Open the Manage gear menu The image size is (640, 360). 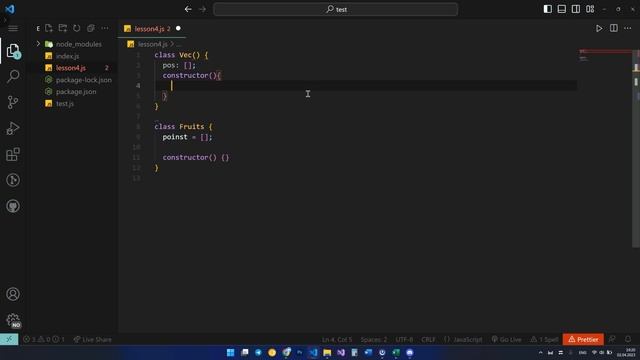[13, 320]
